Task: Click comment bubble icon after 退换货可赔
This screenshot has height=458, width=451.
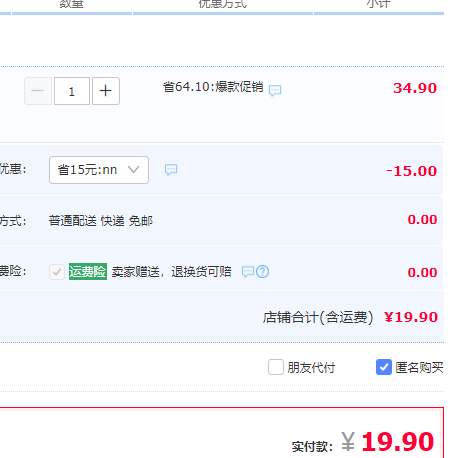Action: point(248,272)
